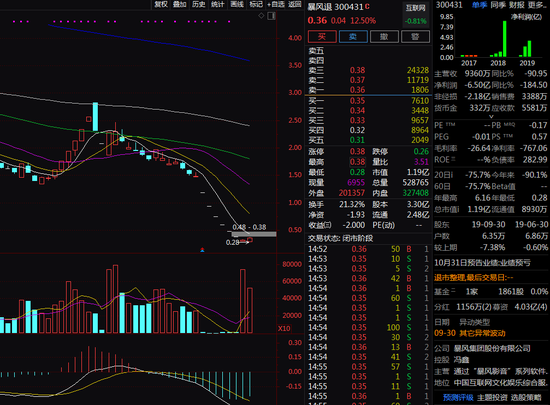This screenshot has width=550, height=405.
Task: Click the red C badge beside 300431
Action: click(x=367, y=6)
